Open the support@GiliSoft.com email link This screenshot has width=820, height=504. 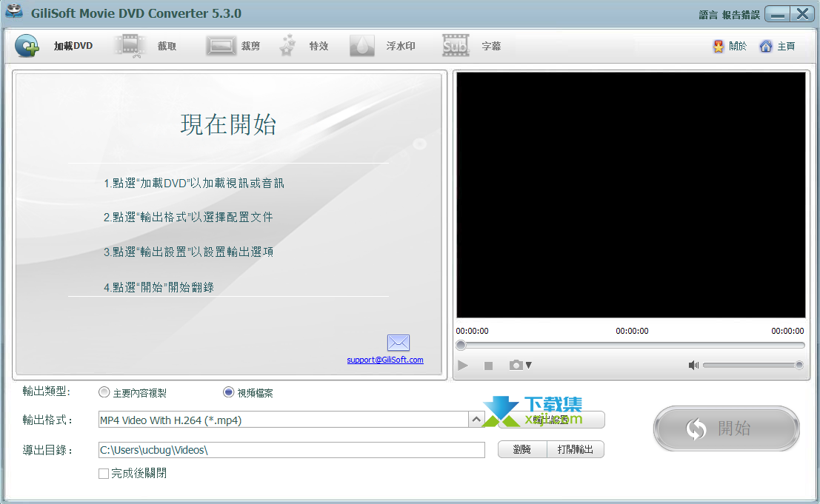(385, 360)
